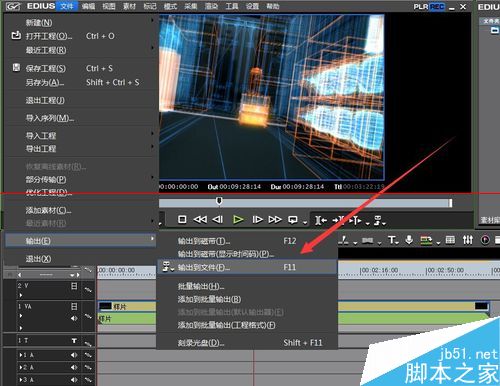Image resolution: width=500 pixels, height=386 pixels.
Task: Expand the 2 V track
Action: pos(21,295)
